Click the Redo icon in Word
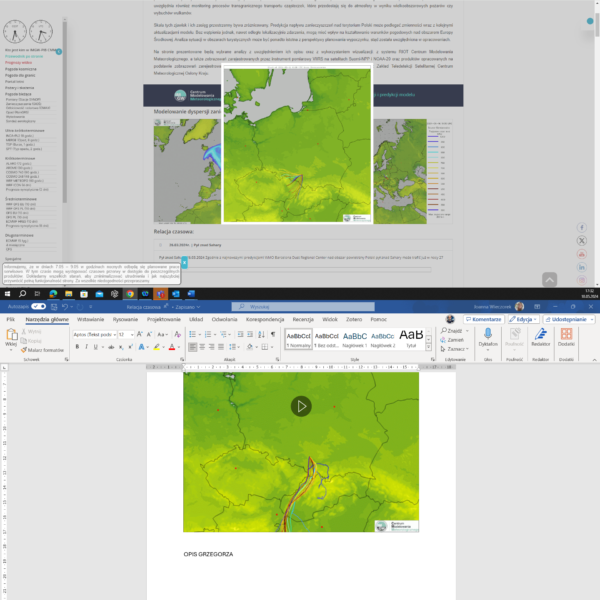The width and height of the screenshot is (600, 600). 80,307
